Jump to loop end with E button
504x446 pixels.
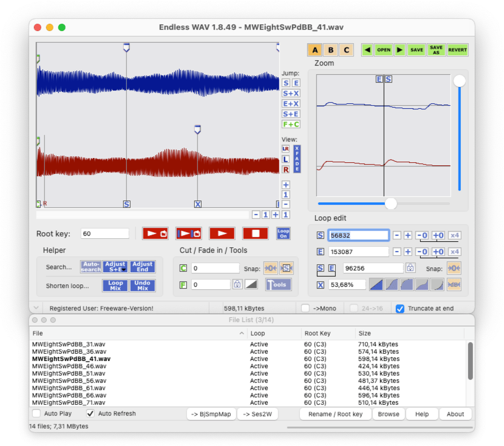click(x=296, y=83)
